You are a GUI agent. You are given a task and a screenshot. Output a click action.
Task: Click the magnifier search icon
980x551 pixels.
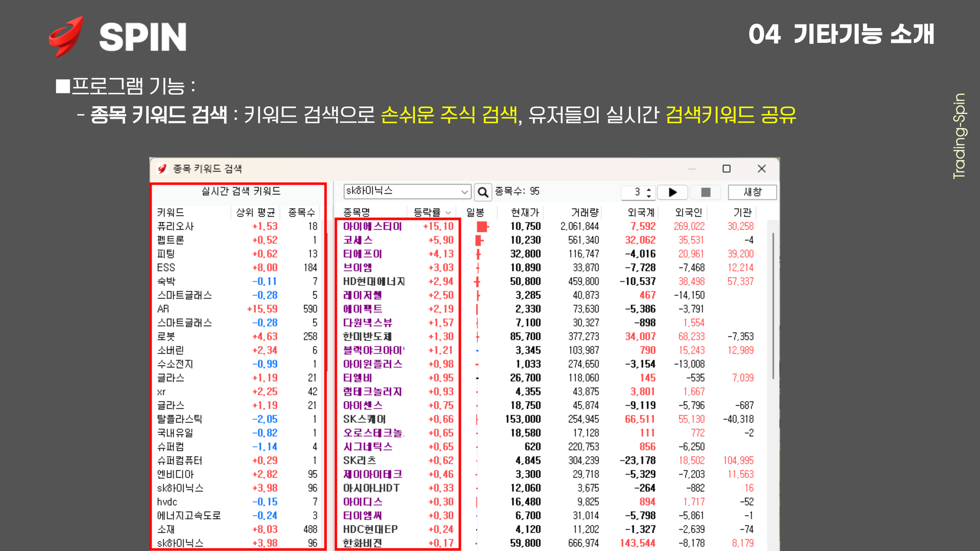(482, 192)
